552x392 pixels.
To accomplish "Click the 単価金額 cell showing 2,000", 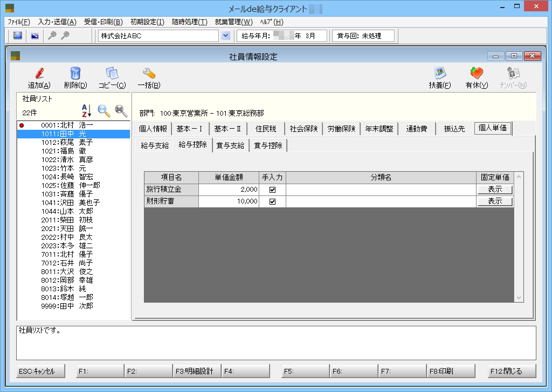I will 229,190.
